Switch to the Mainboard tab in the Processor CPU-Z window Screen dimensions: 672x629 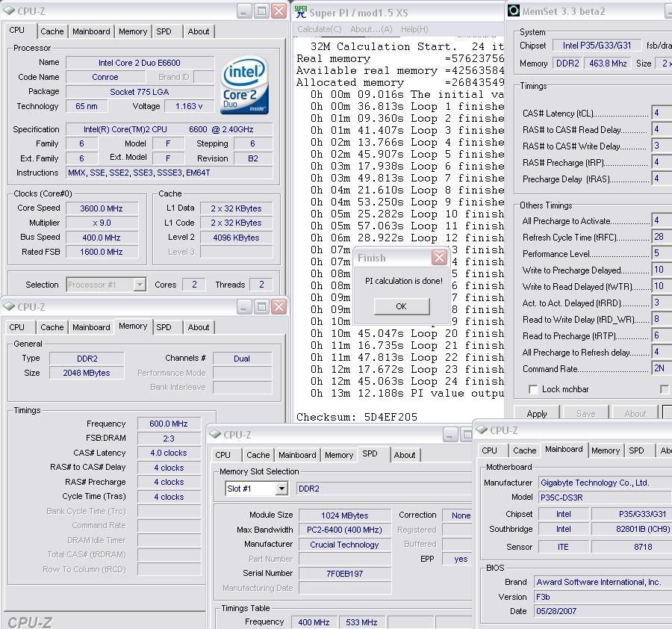coord(91,31)
